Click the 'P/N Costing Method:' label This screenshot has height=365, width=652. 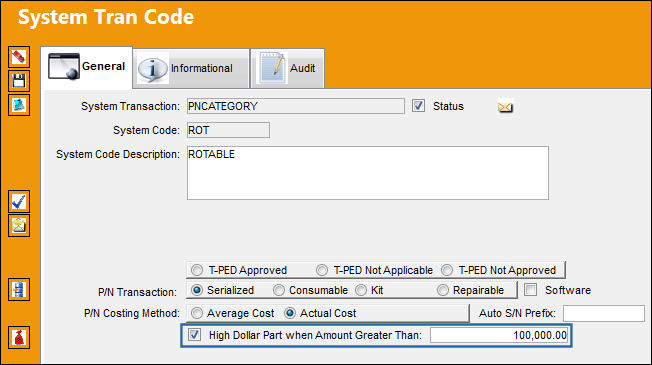[x=132, y=313]
